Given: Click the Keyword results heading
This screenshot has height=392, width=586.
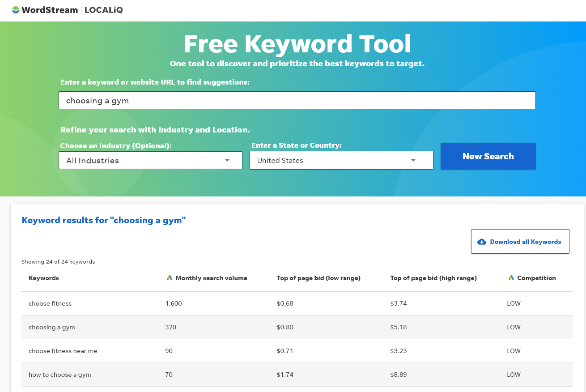Looking at the screenshot, I should click(103, 220).
